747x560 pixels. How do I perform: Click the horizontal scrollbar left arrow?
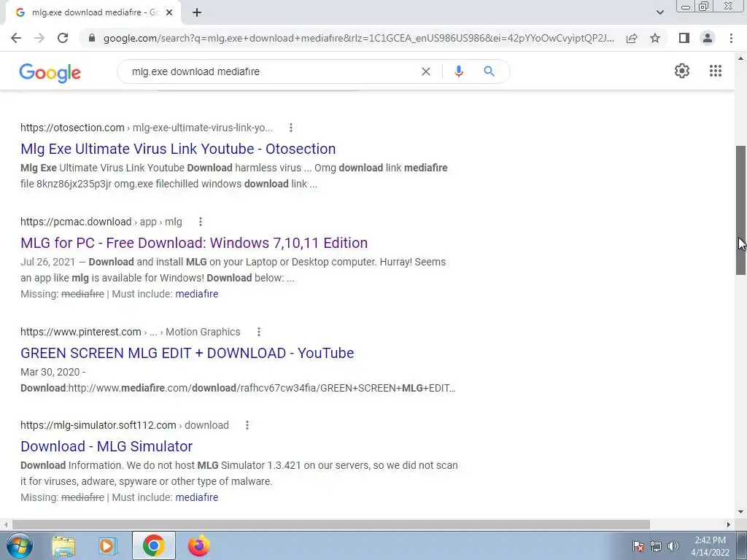(6, 524)
